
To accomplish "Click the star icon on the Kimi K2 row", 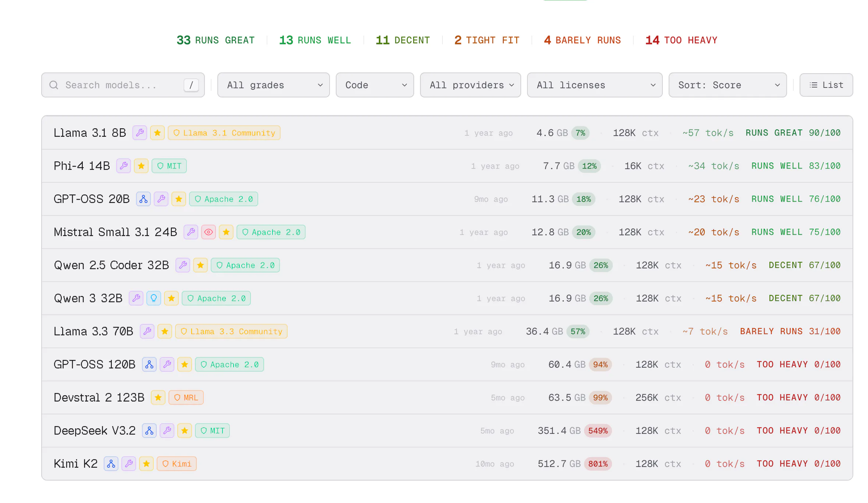I will pos(146,464).
